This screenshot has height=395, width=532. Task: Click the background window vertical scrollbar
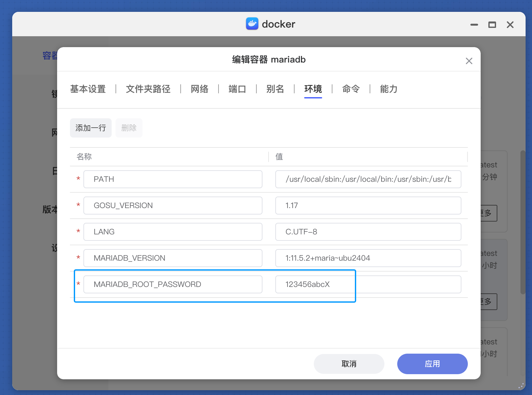point(523,222)
